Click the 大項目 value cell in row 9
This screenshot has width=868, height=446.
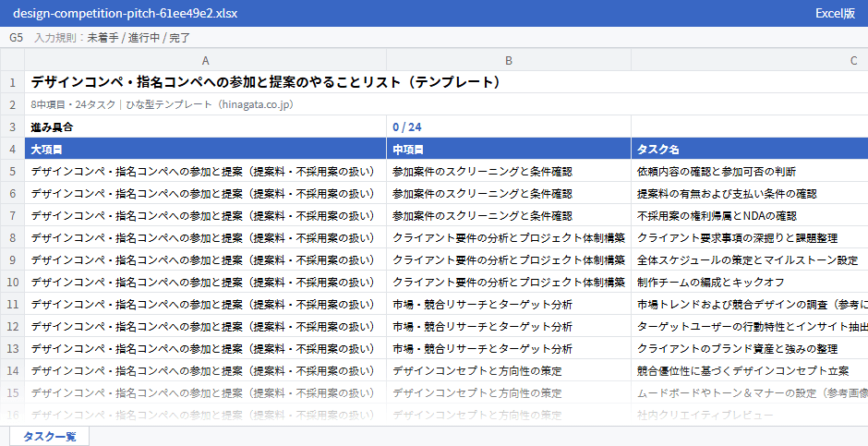[x=205, y=259]
